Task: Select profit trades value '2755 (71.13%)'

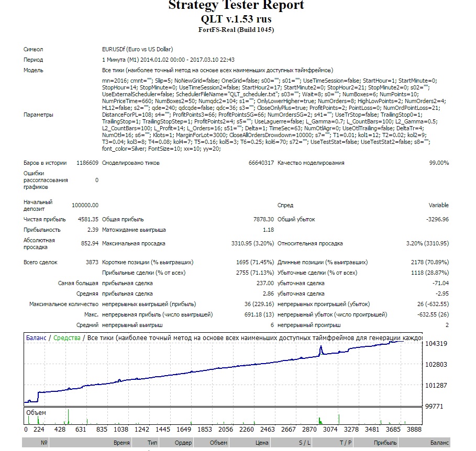Action: (255, 273)
